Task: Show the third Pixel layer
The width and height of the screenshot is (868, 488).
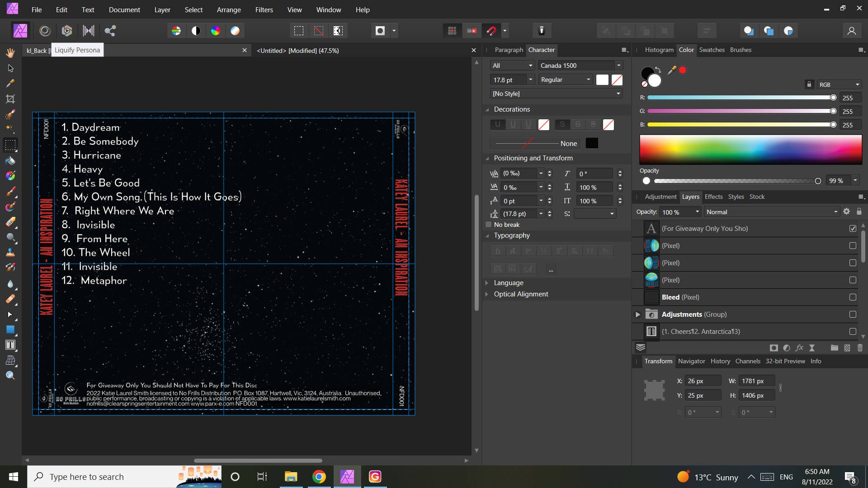Action: tap(853, 280)
